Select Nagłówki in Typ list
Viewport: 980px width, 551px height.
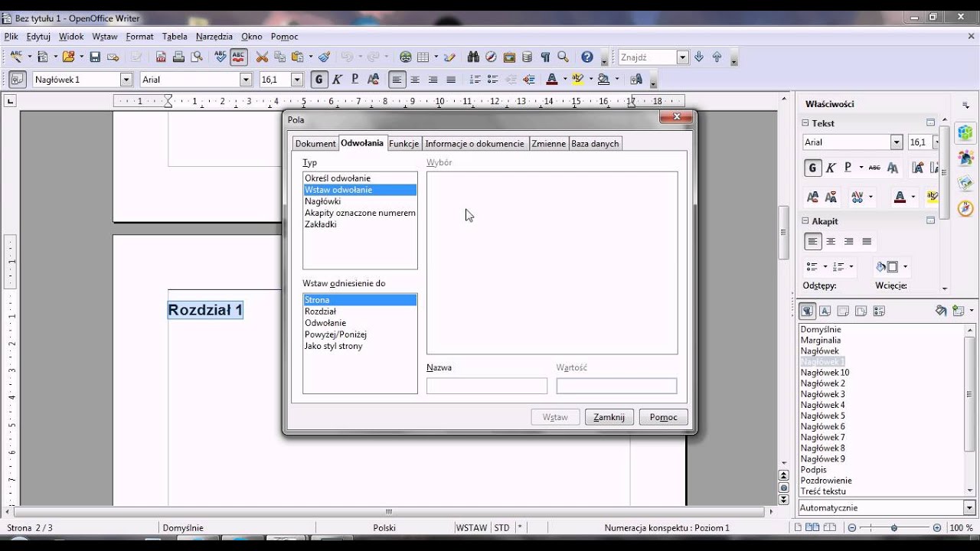click(x=360, y=201)
